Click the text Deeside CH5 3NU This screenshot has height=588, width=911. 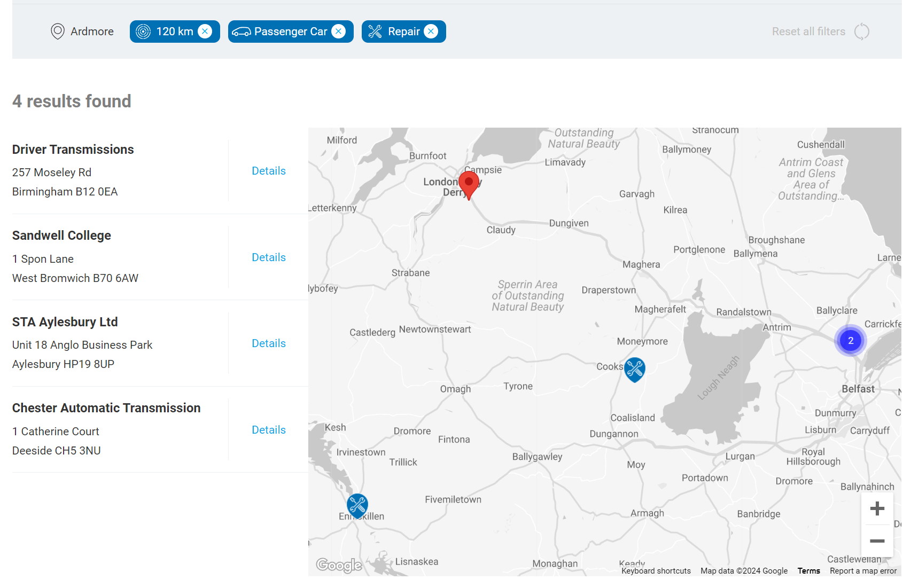click(x=57, y=451)
